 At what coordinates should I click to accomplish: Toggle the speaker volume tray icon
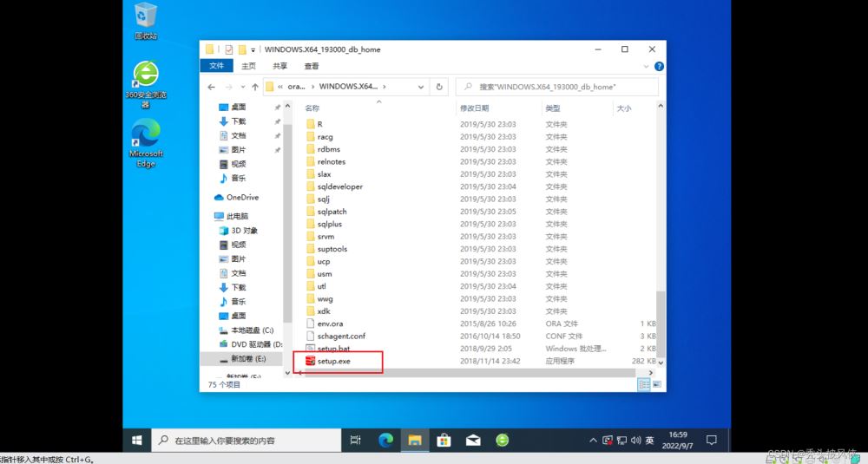(635, 441)
